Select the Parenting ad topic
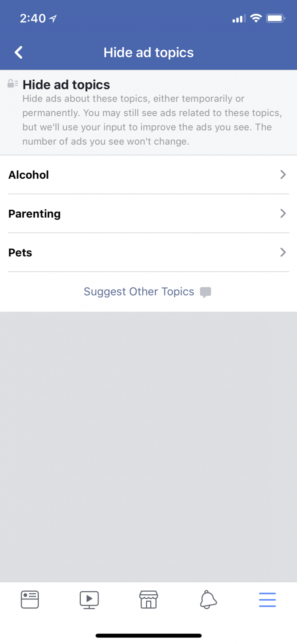 [34, 214]
